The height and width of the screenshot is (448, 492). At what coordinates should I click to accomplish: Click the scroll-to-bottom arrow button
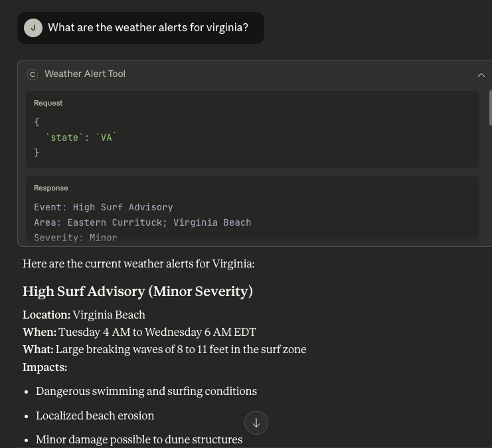[x=256, y=423]
